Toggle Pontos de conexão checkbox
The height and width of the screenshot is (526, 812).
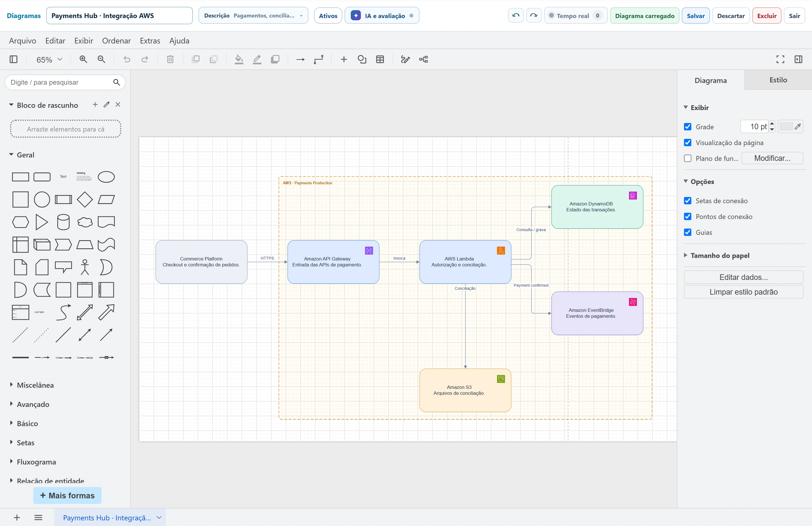(687, 216)
